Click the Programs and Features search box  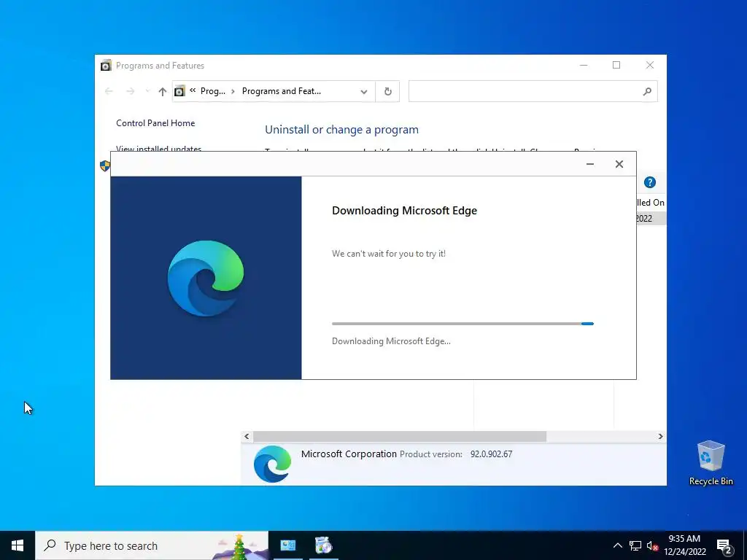(533, 91)
